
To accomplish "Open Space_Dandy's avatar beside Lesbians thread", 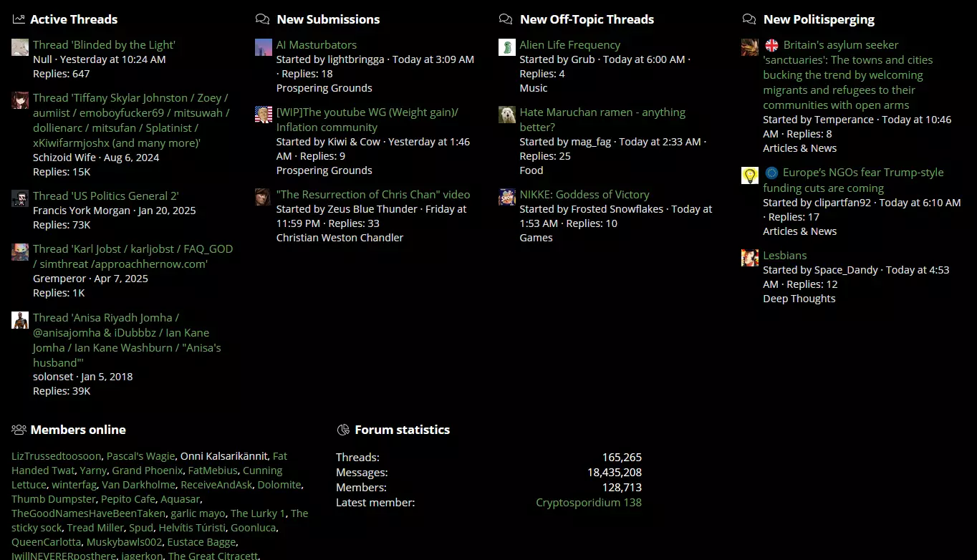I will (750, 258).
